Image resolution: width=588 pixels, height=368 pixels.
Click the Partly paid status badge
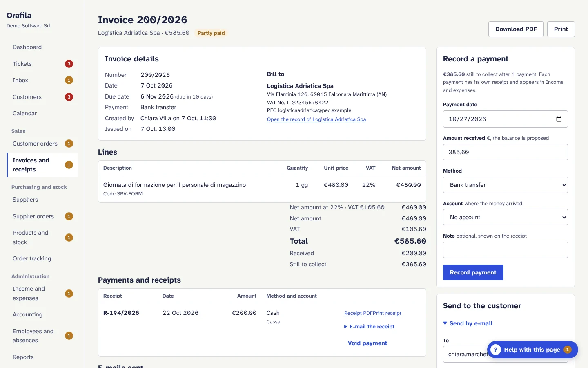[211, 33]
